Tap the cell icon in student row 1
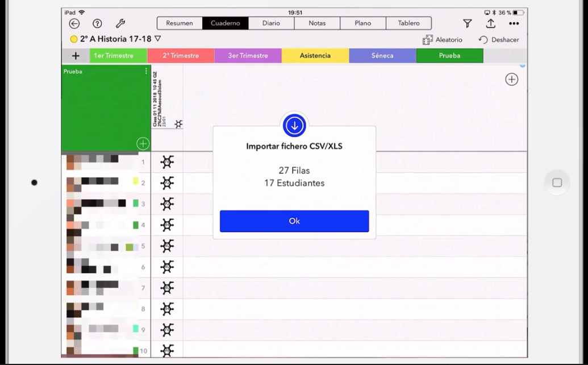Image resolution: width=588 pixels, height=365 pixels. click(x=167, y=162)
